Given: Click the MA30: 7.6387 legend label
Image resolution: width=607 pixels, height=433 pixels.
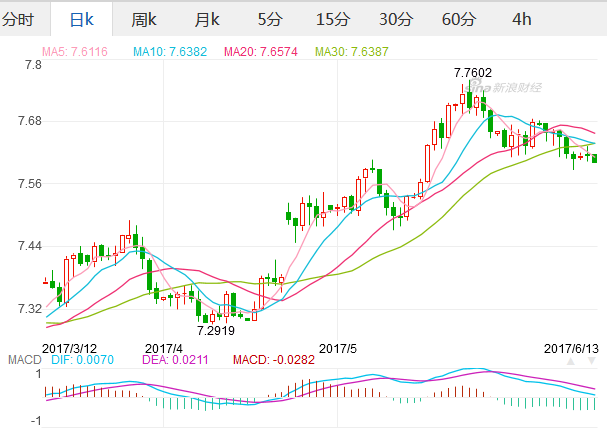Looking at the screenshot, I should tap(352, 52).
